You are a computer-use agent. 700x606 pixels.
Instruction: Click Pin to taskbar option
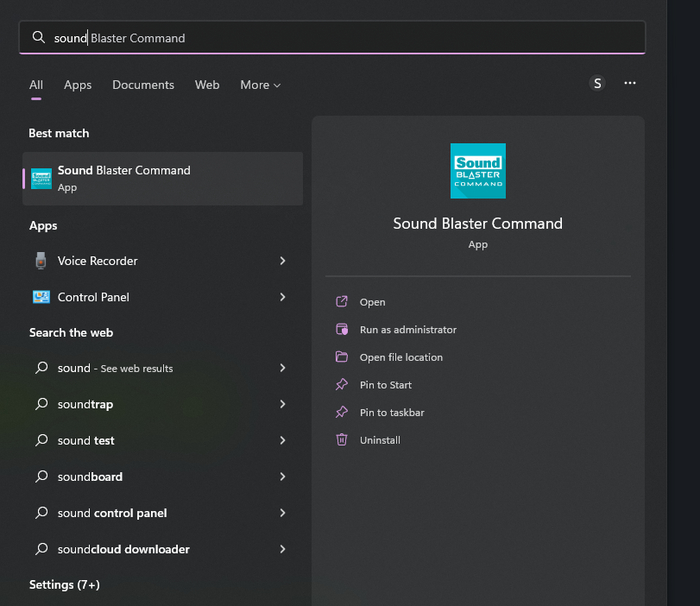(392, 412)
